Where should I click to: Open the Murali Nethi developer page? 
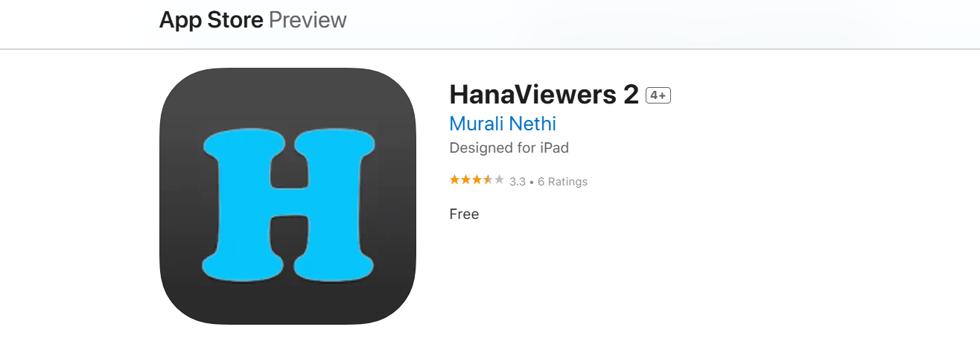[x=503, y=124]
